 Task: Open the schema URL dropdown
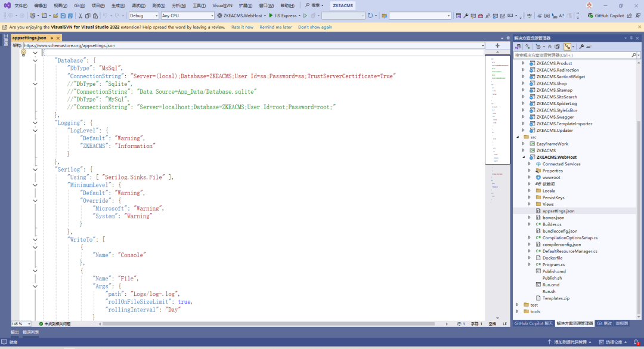point(482,45)
